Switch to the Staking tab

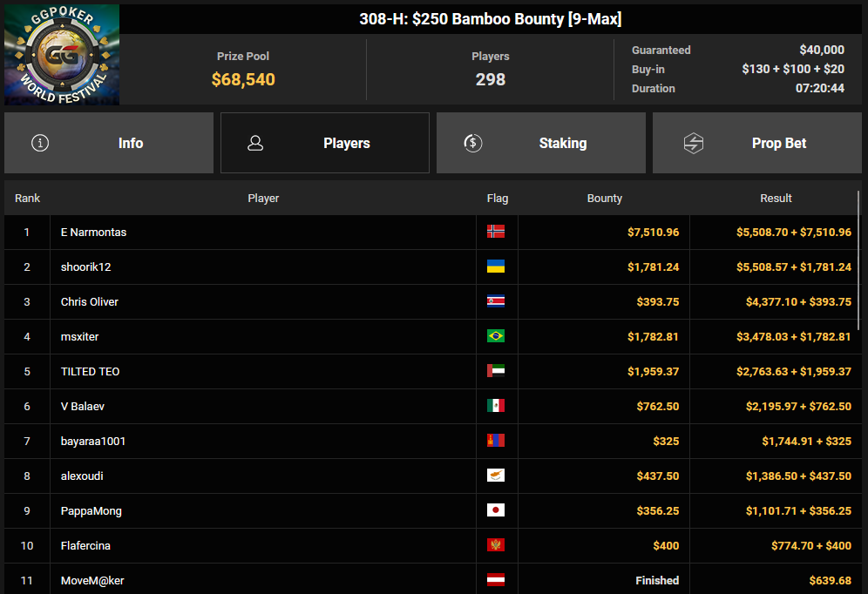click(541, 143)
